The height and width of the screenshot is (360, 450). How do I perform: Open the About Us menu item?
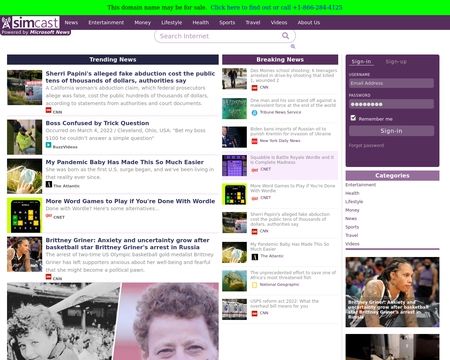(x=309, y=22)
